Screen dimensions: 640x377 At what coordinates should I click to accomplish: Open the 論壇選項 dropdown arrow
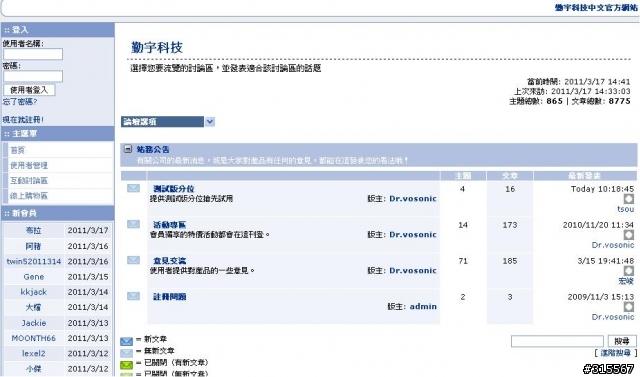point(210,122)
